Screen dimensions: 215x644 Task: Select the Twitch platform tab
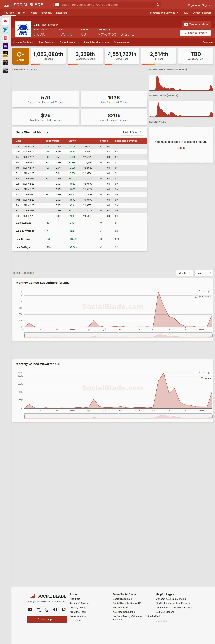[33, 13]
